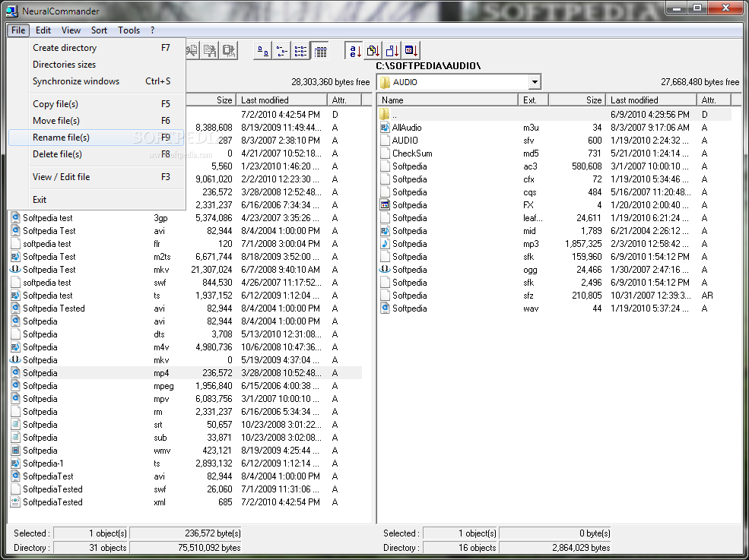The width and height of the screenshot is (749, 560).
Task: Open the Sort menu
Action: click(99, 30)
